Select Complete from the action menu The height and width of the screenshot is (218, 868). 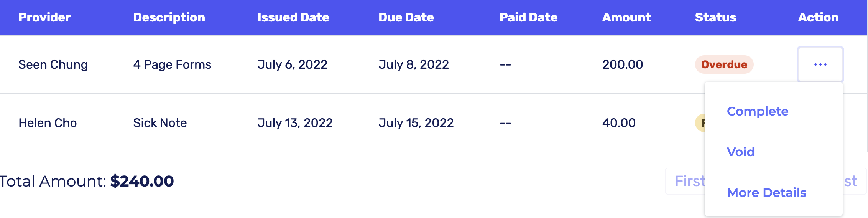[x=758, y=111]
